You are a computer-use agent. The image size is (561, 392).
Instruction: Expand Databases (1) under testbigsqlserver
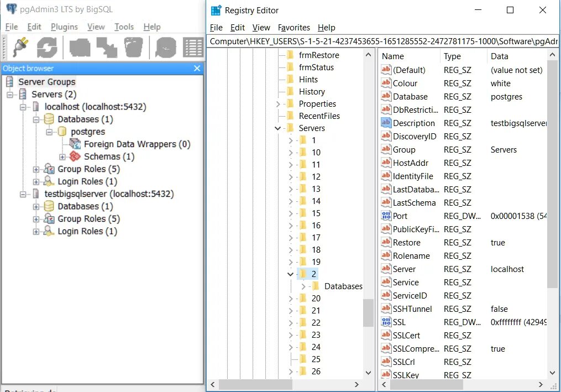[36, 207]
